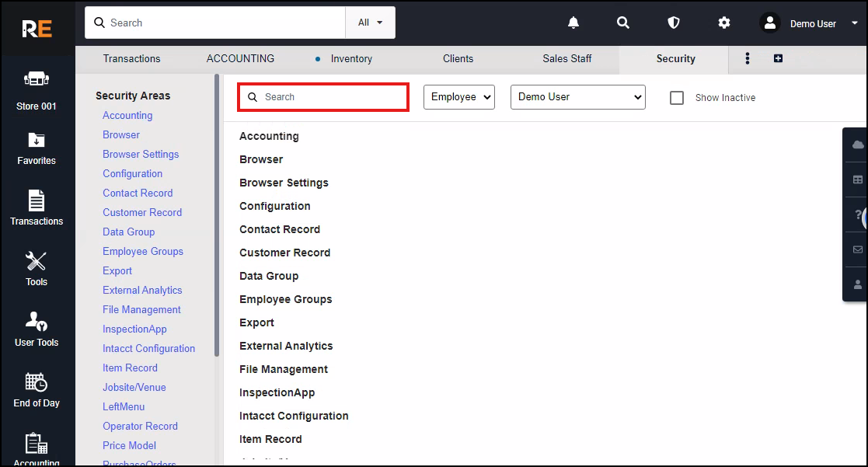Click the notifications bell icon
This screenshot has width=868, height=467.
tap(573, 23)
